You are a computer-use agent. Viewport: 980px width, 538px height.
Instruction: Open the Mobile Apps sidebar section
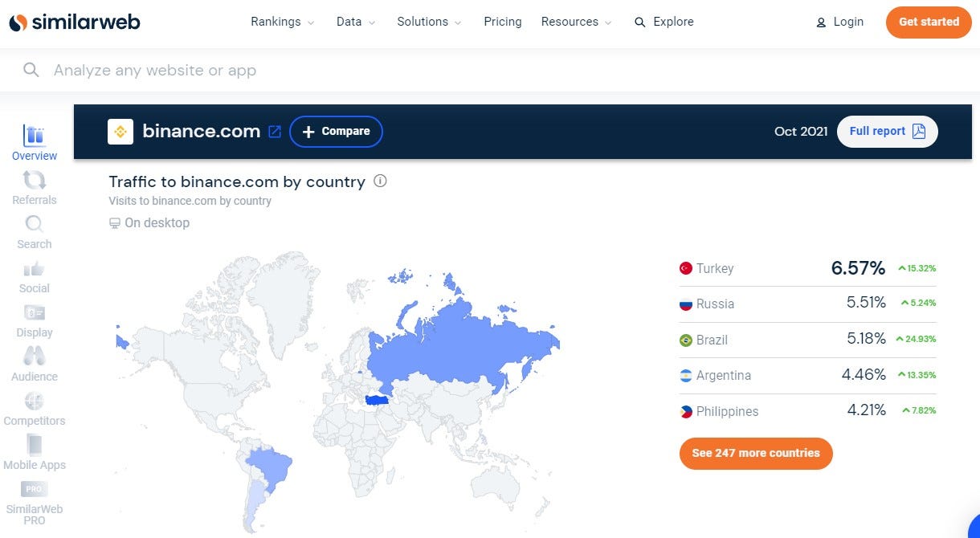[x=35, y=453]
